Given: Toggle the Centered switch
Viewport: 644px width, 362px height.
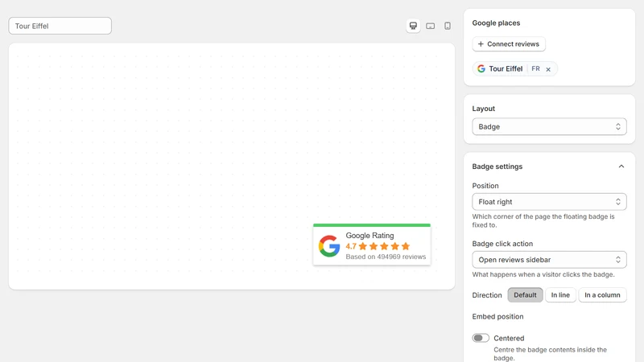Looking at the screenshot, I should coord(481,338).
